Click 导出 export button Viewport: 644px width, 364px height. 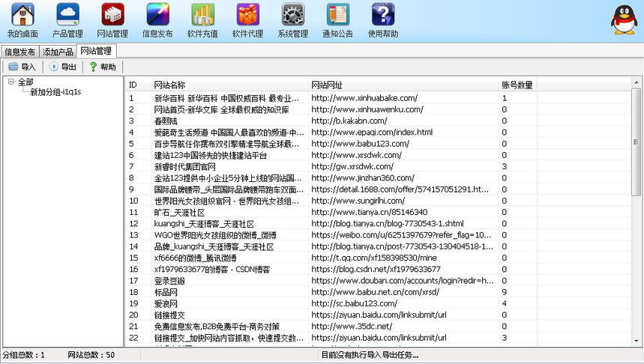click(63, 67)
